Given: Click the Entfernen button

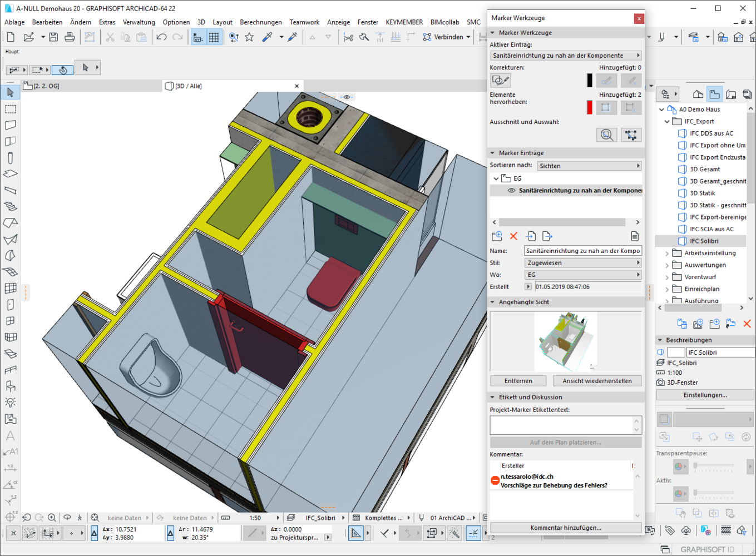Looking at the screenshot, I should pyautogui.click(x=518, y=381).
